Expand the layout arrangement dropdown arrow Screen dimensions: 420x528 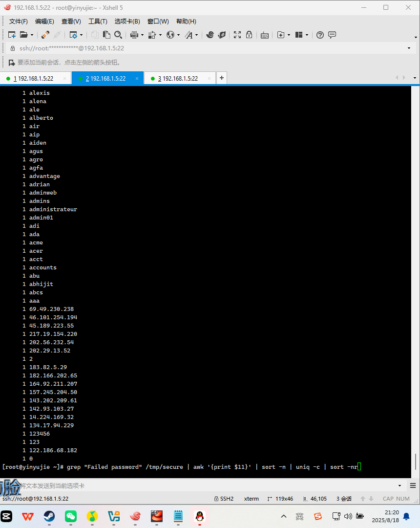[307, 35]
